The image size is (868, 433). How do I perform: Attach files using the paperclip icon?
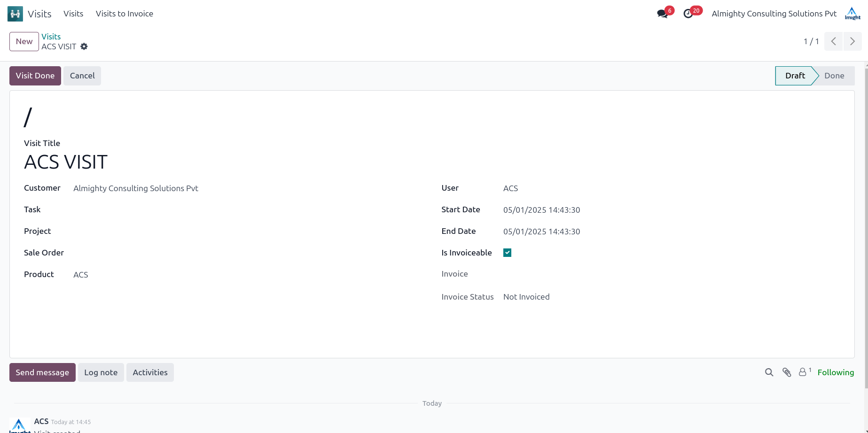coord(787,372)
